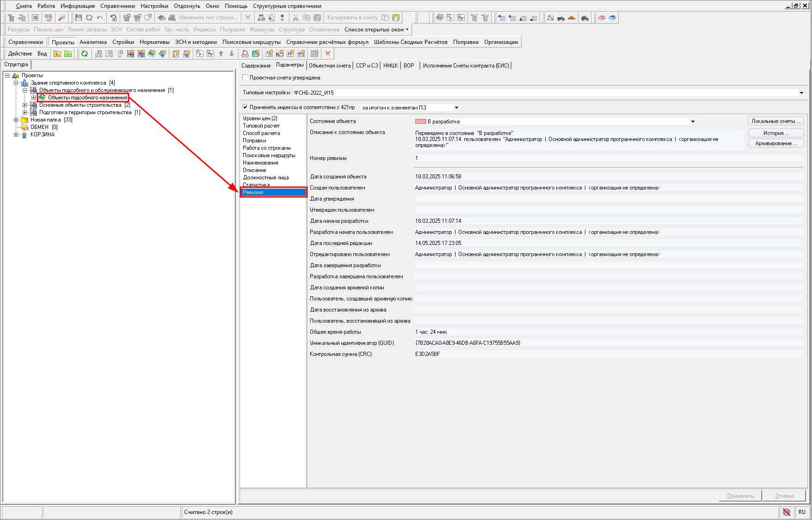The height and width of the screenshot is (520, 812).
Task: Switch to the 'Объектная смета' tab
Action: [329, 66]
